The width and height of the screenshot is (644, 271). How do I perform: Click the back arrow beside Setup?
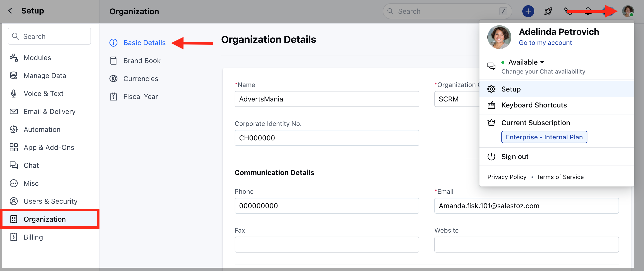(x=10, y=11)
